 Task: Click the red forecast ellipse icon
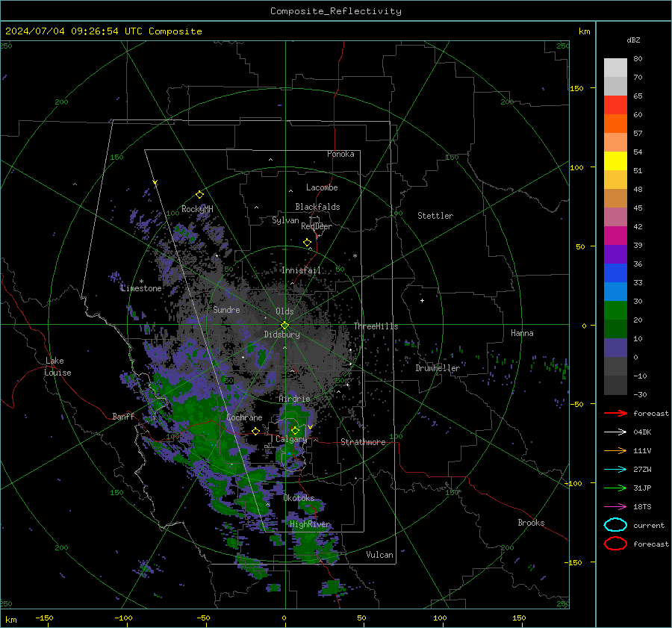point(615,544)
